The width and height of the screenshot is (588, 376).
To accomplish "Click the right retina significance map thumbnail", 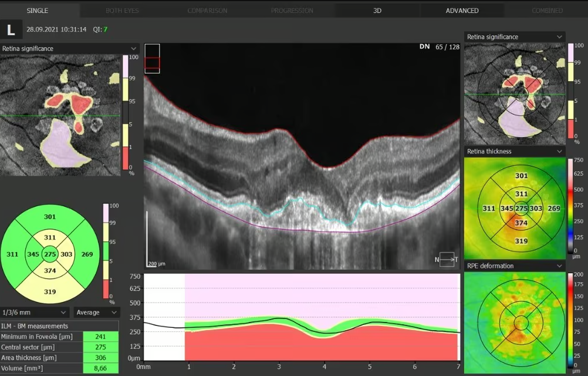I will click(515, 94).
